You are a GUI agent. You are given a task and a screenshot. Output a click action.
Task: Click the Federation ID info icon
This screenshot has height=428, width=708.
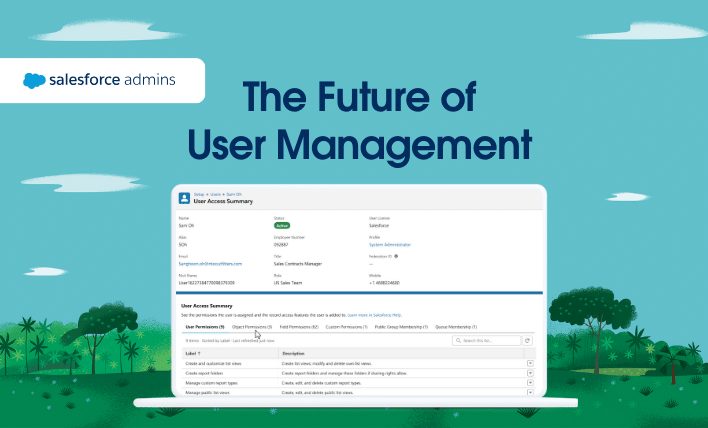(396, 256)
